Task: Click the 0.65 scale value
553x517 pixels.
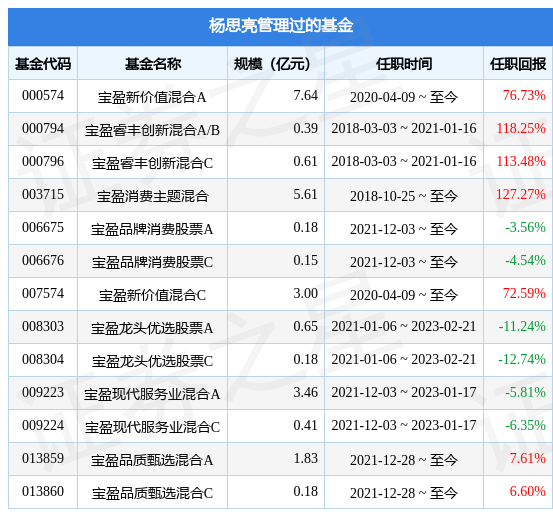Action: (x=305, y=327)
